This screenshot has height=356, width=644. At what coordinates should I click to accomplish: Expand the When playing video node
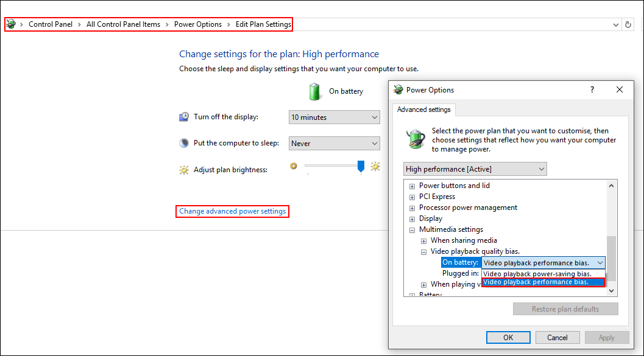coord(423,285)
